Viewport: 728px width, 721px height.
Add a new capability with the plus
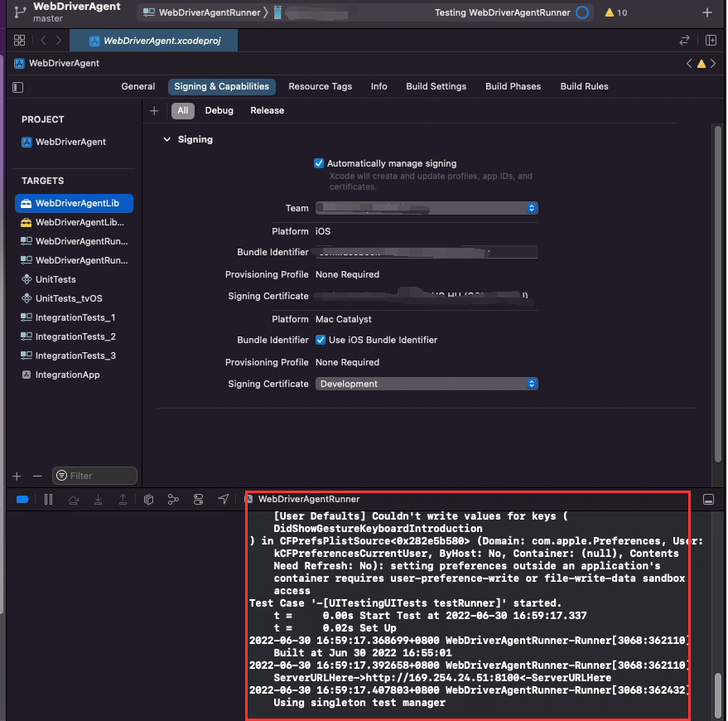tap(154, 111)
